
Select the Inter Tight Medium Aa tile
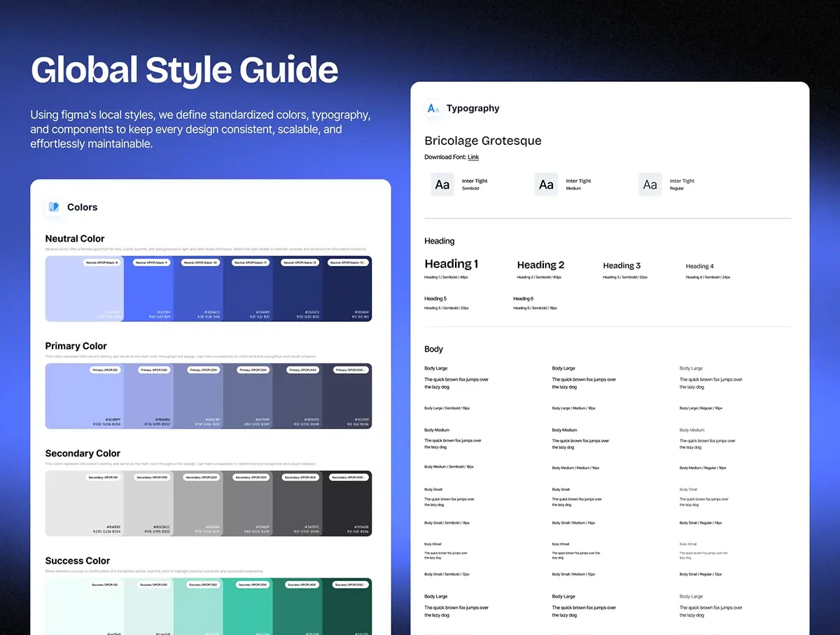click(x=546, y=185)
